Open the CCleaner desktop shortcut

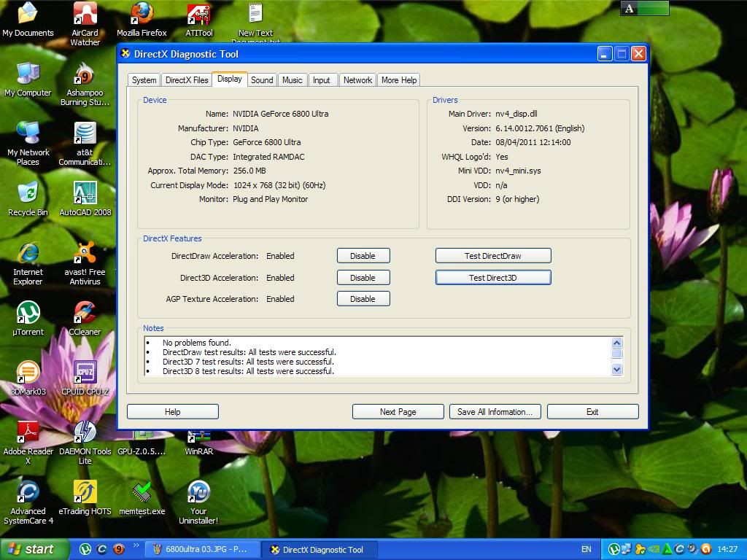[x=85, y=319]
